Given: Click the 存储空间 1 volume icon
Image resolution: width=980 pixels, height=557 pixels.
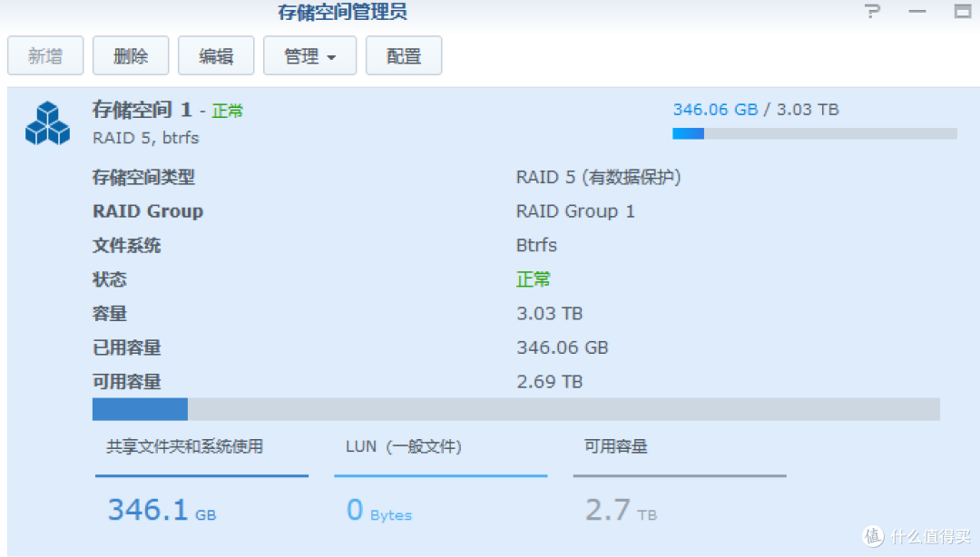Looking at the screenshot, I should (x=47, y=123).
